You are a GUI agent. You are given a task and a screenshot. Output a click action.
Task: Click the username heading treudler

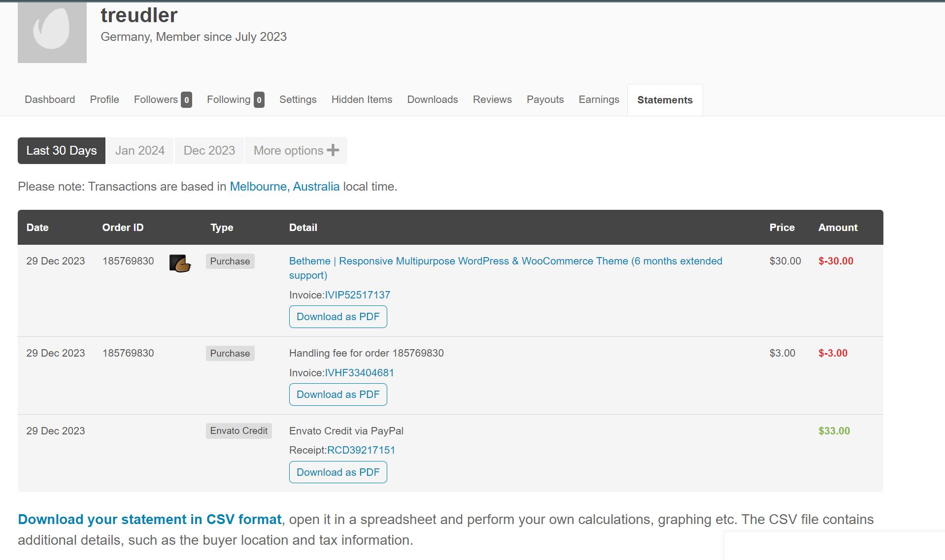tap(139, 15)
